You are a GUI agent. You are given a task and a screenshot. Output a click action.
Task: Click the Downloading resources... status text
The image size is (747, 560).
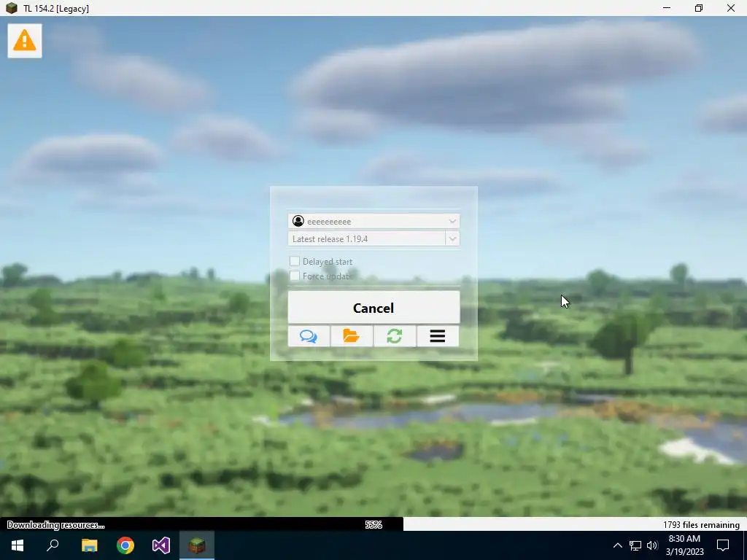coord(55,525)
